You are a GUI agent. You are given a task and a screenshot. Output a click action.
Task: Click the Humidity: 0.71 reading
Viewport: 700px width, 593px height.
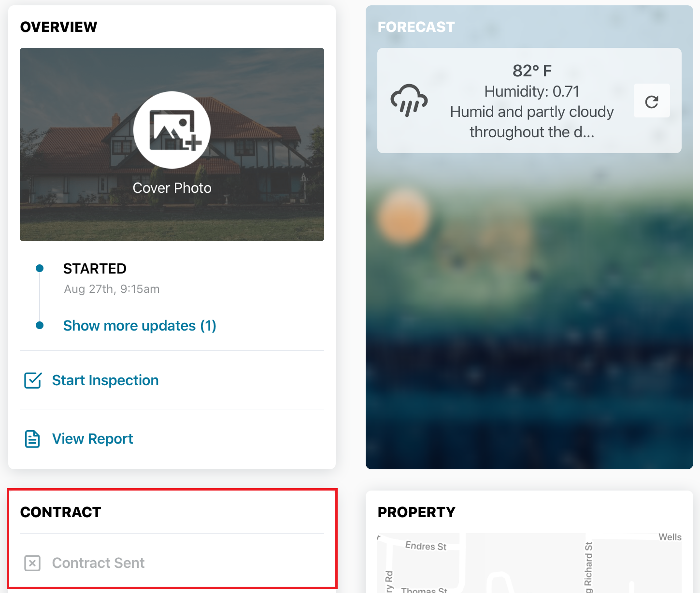pos(531,91)
